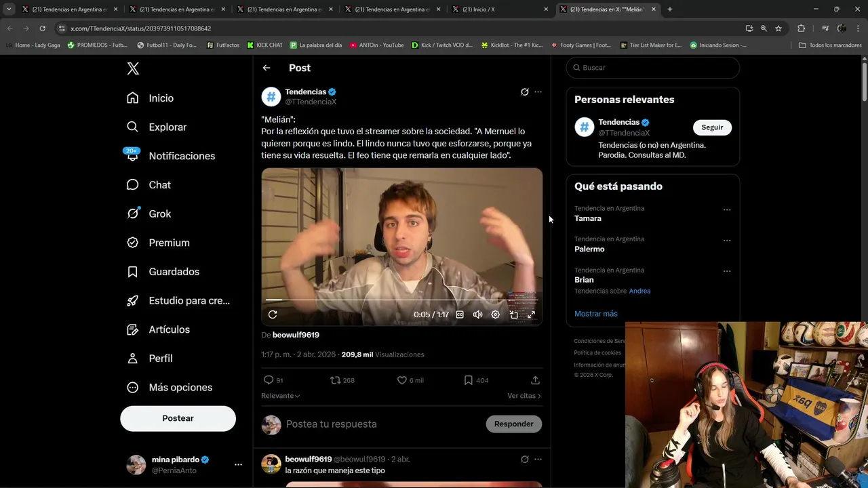
Task: Go to the X logo home
Action: 133,68
